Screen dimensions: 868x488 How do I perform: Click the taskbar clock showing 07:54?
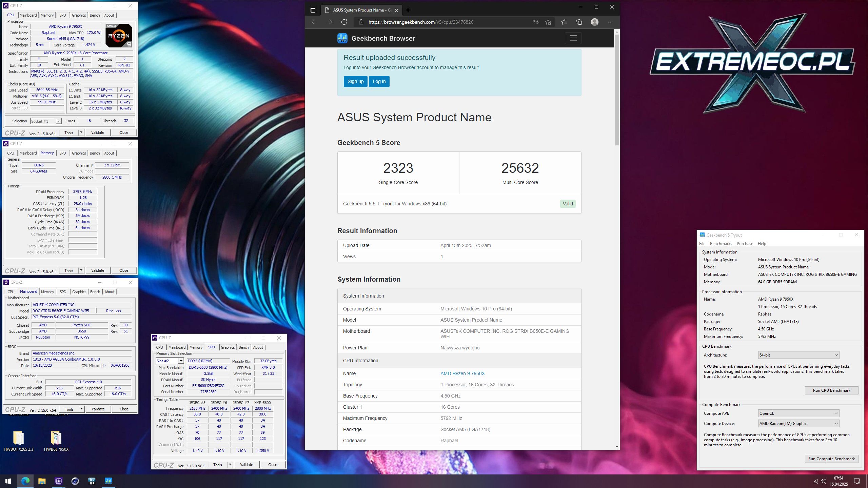839,481
